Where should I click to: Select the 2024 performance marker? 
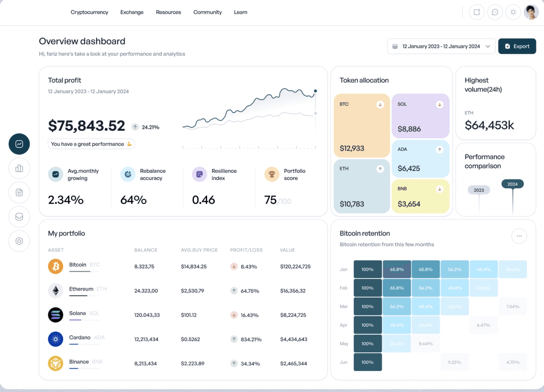click(512, 184)
